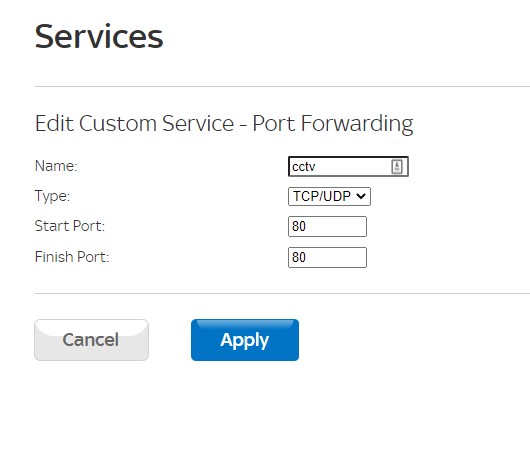Place cursor on the 80 value in Finish Port
Screen dimensions: 530x449
(x=299, y=257)
